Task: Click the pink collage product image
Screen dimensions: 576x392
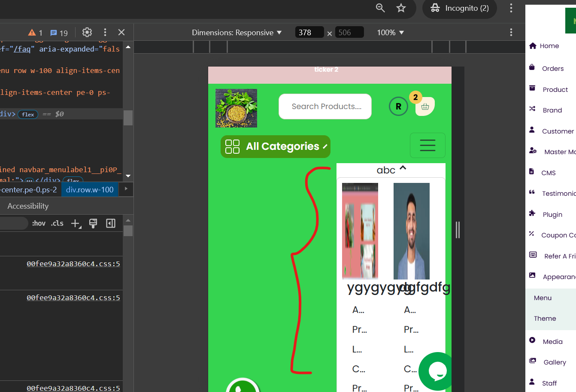Action: pos(360,231)
